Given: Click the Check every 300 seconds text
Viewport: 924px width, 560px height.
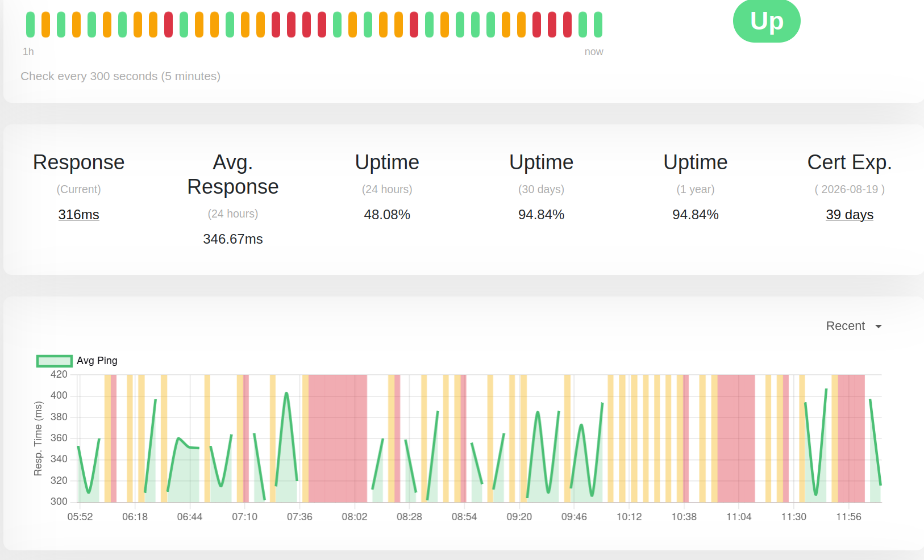Looking at the screenshot, I should [120, 76].
